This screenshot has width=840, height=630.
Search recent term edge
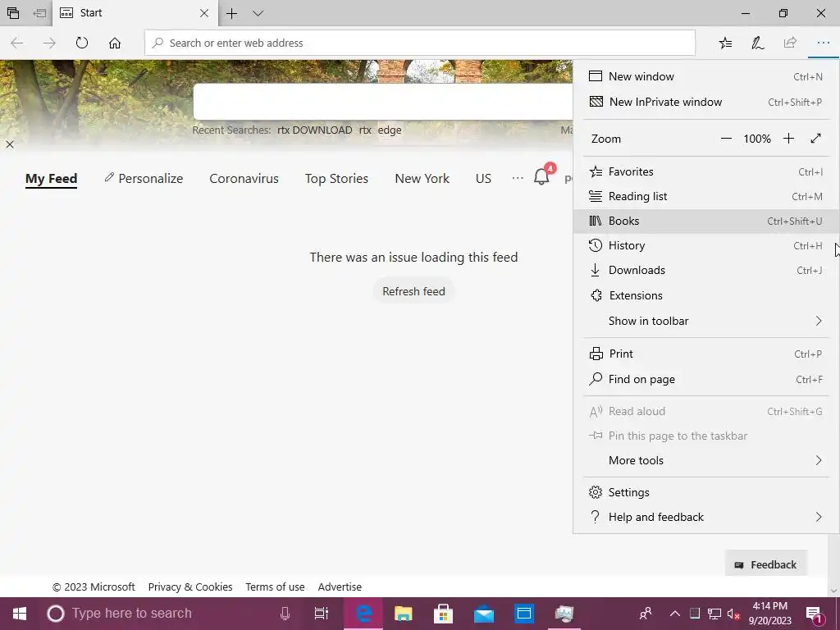click(390, 130)
